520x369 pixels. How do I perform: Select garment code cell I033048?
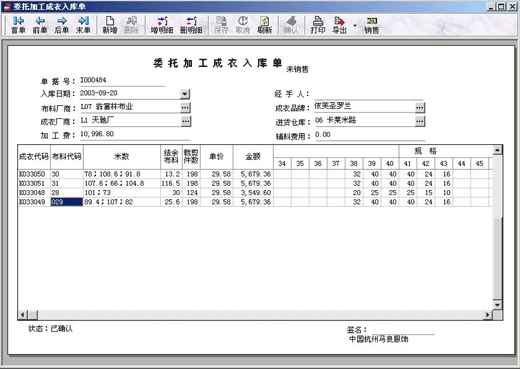pyautogui.click(x=34, y=193)
